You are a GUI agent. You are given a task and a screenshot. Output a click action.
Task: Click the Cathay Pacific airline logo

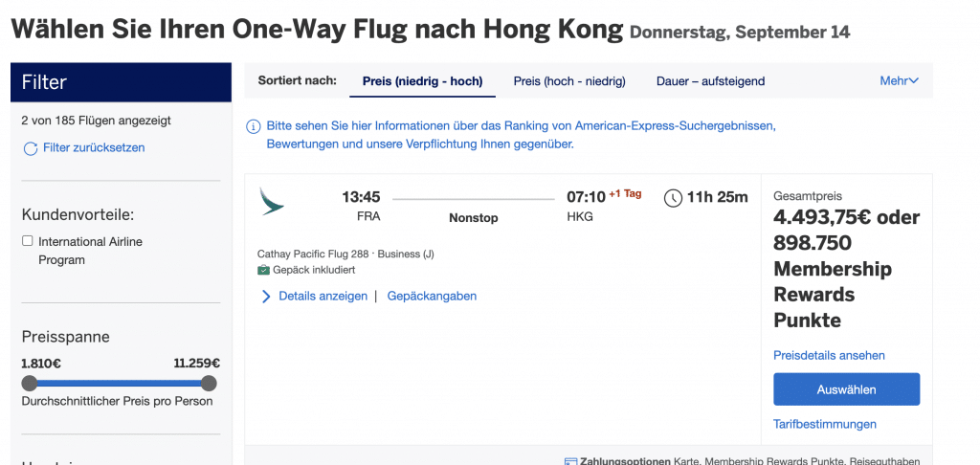click(272, 201)
